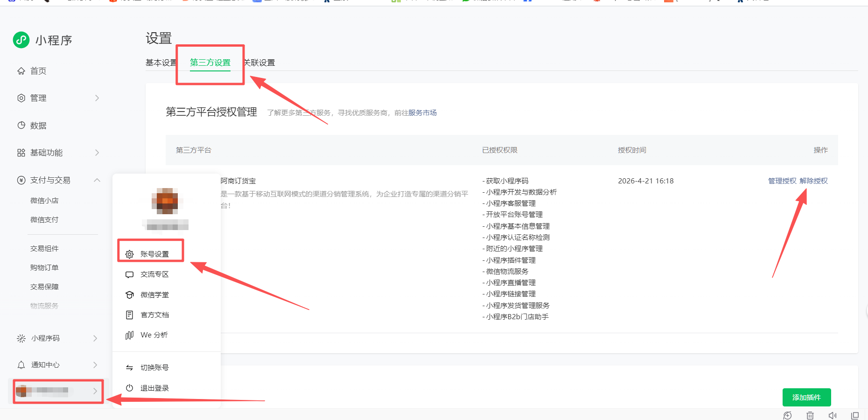Open 微信支付 in the sidebar
Screen dimensions: 868x420
click(44, 220)
